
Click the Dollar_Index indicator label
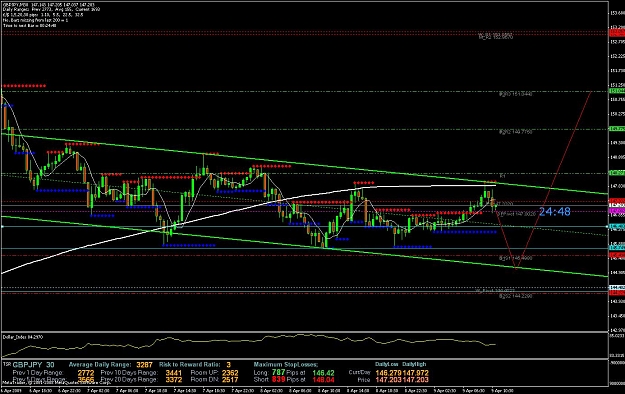pos(23,337)
